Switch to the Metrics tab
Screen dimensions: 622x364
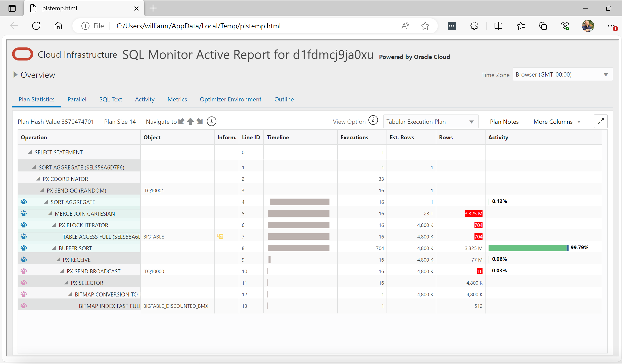[x=177, y=99]
